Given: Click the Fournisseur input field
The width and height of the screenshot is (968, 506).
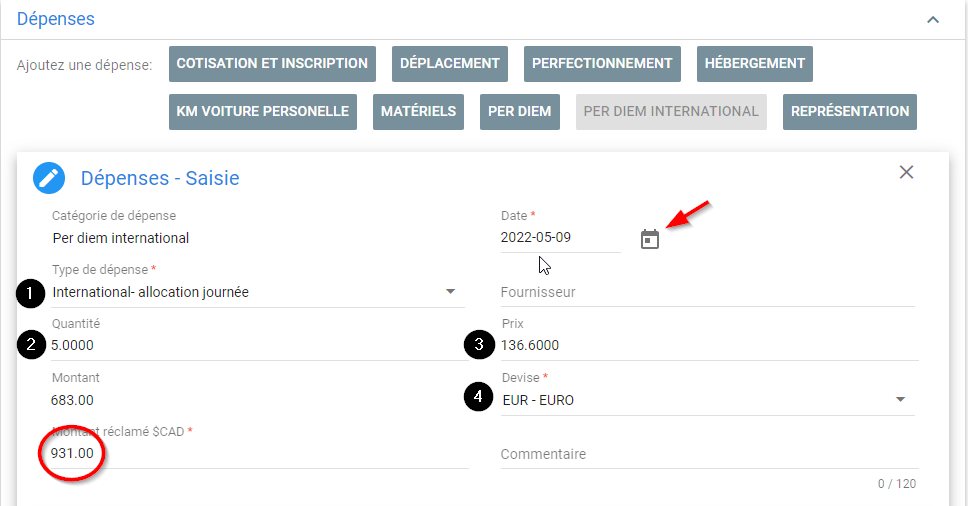Looking at the screenshot, I should click(x=707, y=292).
